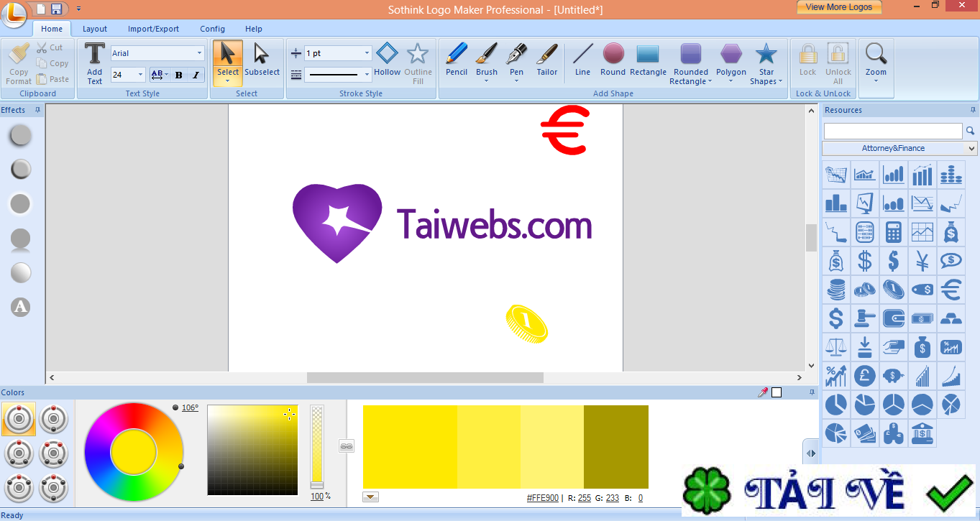Select the red euro symbol on canvas
The image size is (980, 521).
[565, 130]
